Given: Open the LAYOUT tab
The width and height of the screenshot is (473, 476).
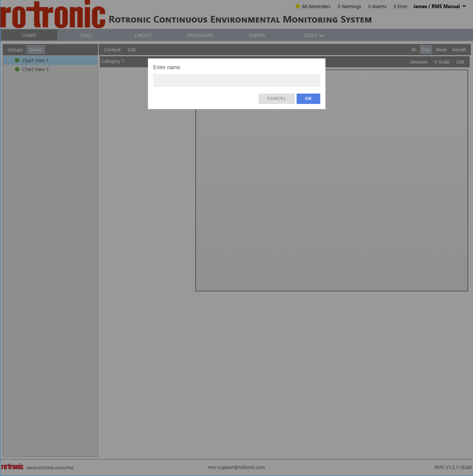Looking at the screenshot, I should [143, 36].
